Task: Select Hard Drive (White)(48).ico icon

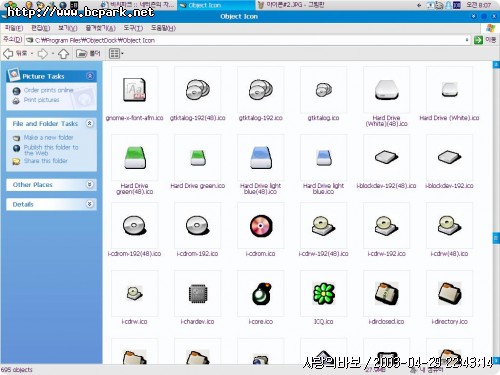Action: pyautogui.click(x=386, y=90)
